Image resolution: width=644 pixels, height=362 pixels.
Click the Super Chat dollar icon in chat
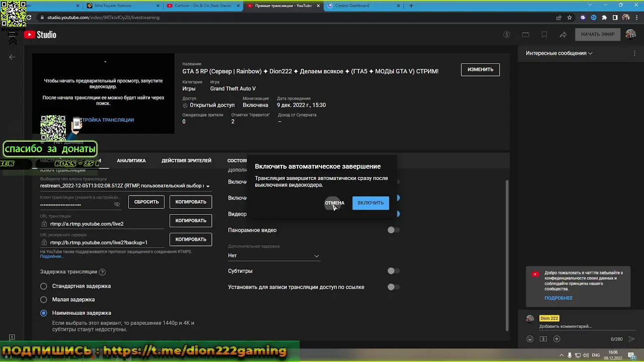543,339
